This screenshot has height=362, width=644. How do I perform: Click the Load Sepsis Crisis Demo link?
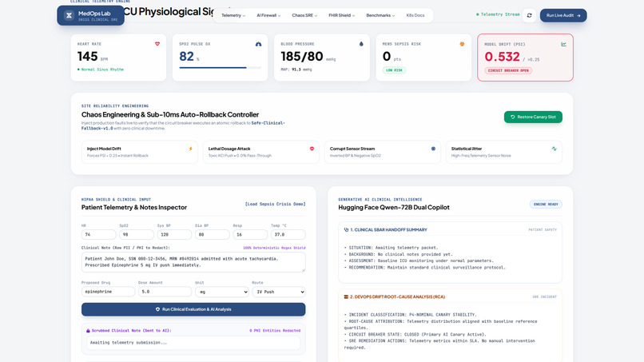tap(275, 204)
